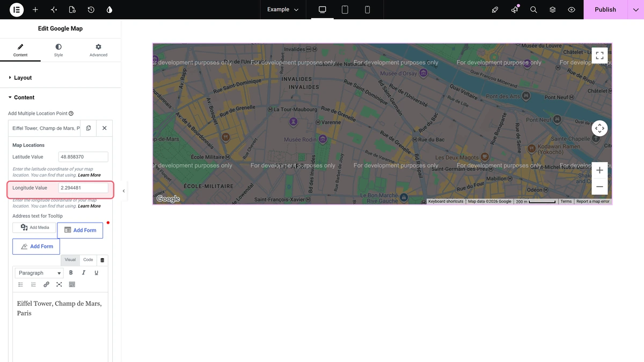Toggle map fullscreen view
644x362 pixels.
pyautogui.click(x=599, y=55)
